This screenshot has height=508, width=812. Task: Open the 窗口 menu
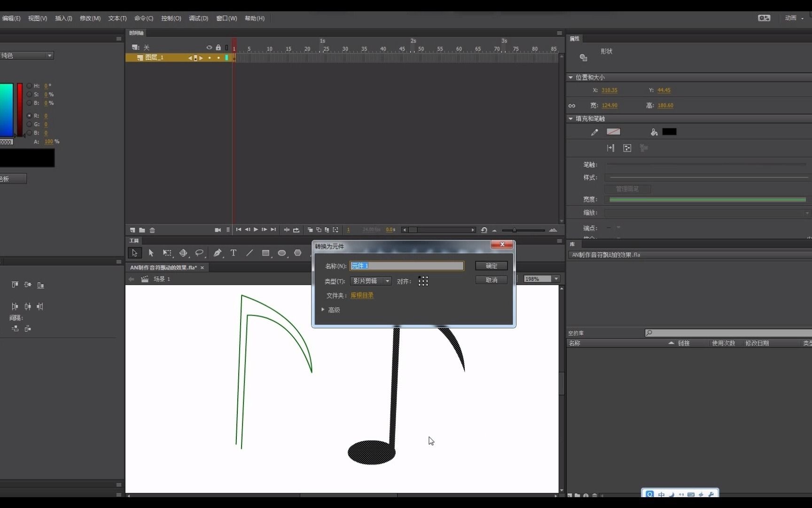pyautogui.click(x=226, y=18)
